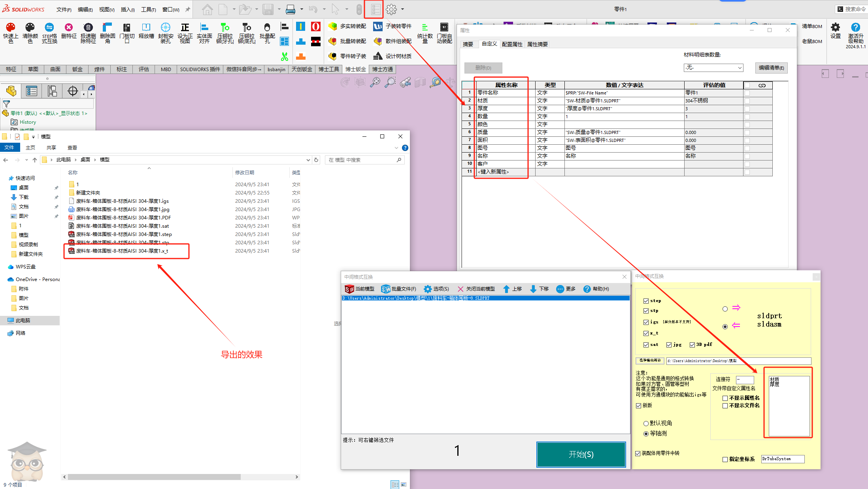Toggle the x_t format checkbox

[646, 333]
